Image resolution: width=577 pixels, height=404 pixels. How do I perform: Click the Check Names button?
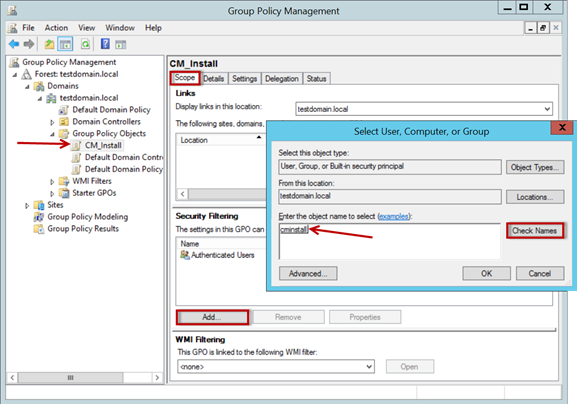pos(535,231)
